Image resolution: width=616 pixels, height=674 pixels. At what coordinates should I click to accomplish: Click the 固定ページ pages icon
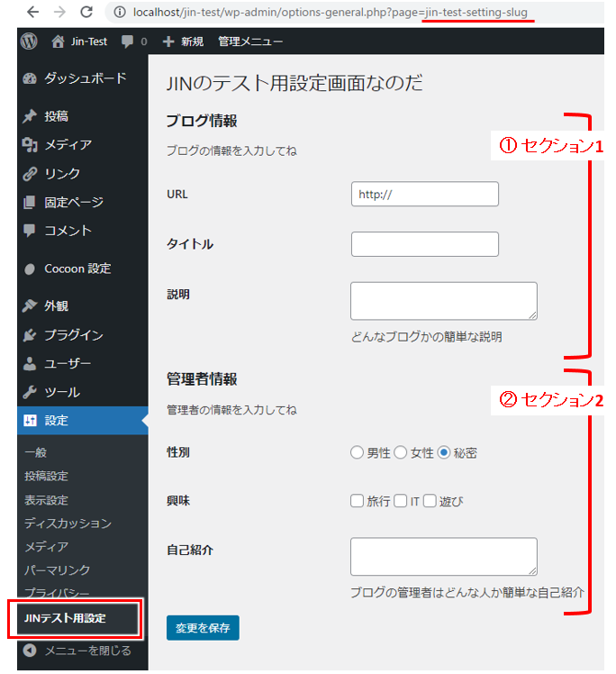[x=30, y=202]
